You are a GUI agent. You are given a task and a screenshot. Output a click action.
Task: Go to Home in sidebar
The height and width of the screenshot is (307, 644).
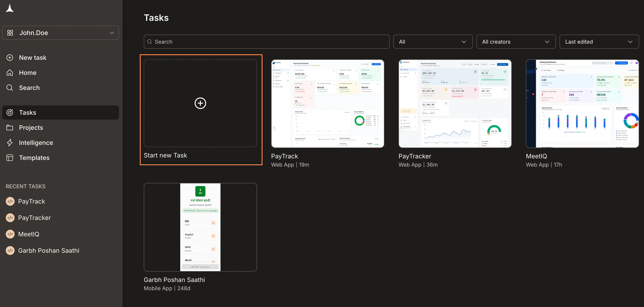tap(61, 73)
